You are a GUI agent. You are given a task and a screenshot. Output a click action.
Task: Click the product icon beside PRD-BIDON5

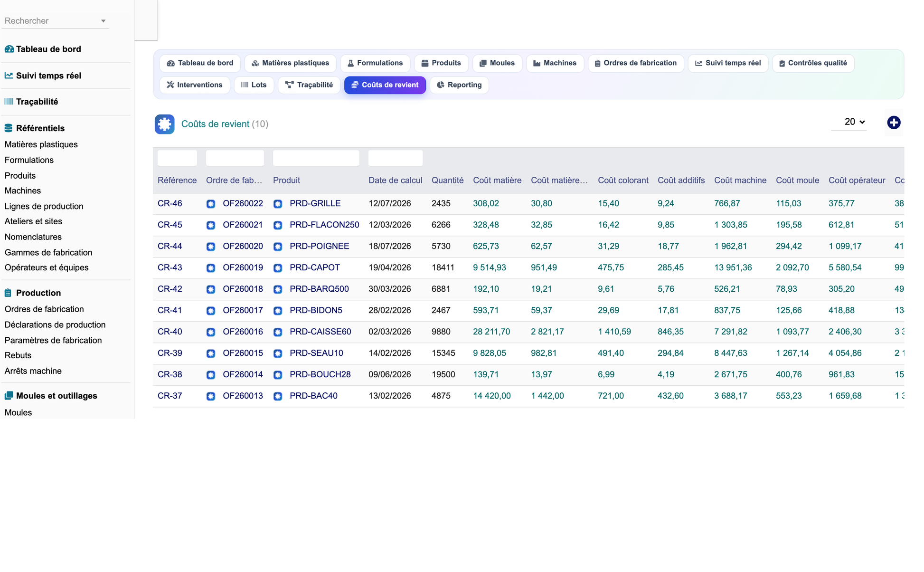278,311
